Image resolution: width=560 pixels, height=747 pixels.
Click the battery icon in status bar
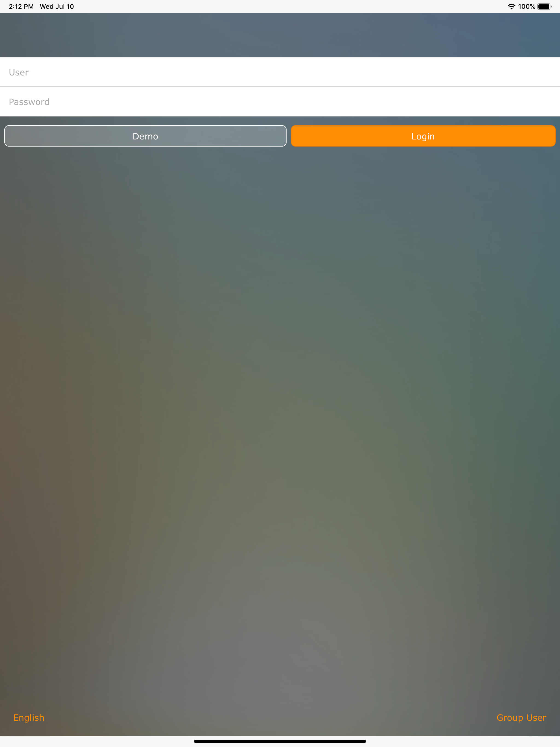coord(544,6)
